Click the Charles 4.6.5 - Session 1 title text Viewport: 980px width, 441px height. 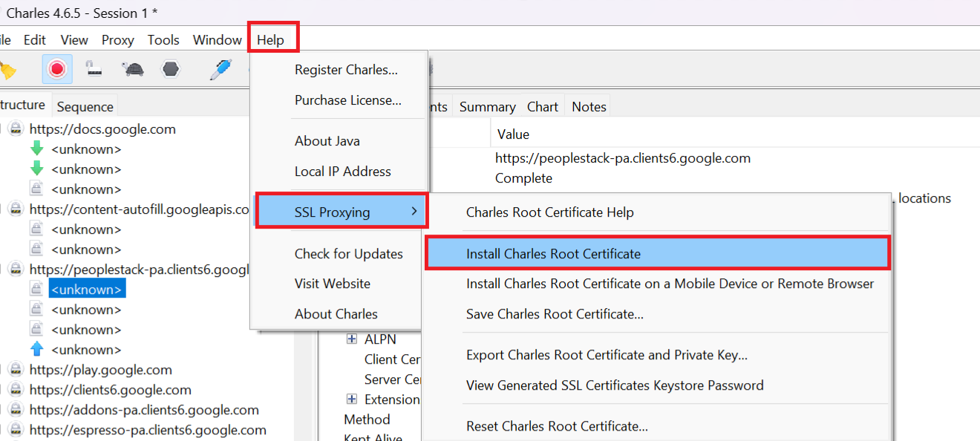coord(82,13)
